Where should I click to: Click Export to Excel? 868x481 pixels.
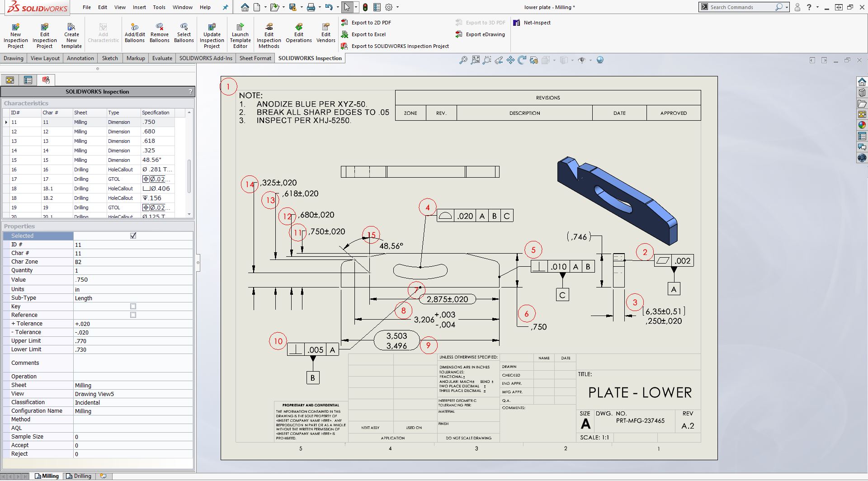tap(363, 34)
